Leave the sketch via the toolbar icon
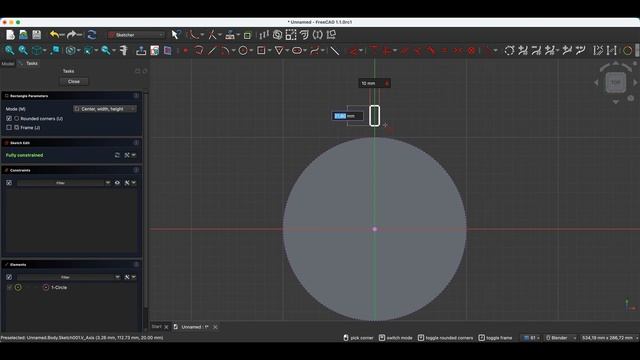640x360 pixels. pos(141,50)
